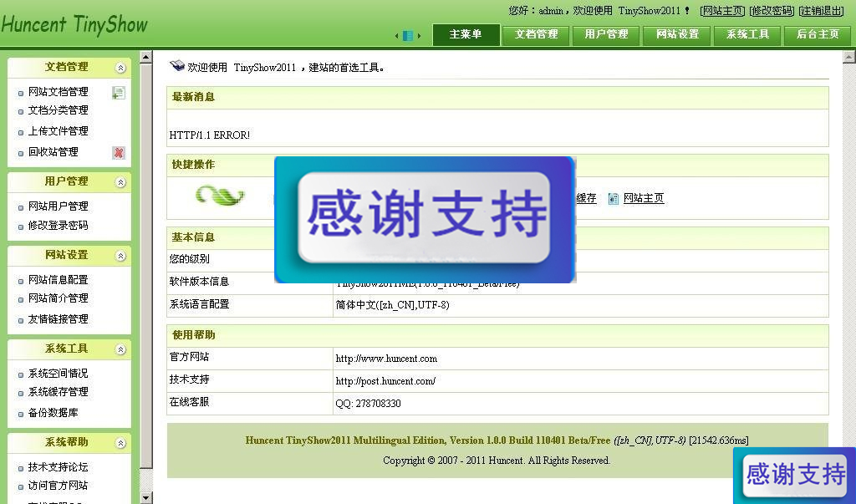Click the [修改密码] link in the header
Viewport: 856px width, 504px height.
pos(772,11)
